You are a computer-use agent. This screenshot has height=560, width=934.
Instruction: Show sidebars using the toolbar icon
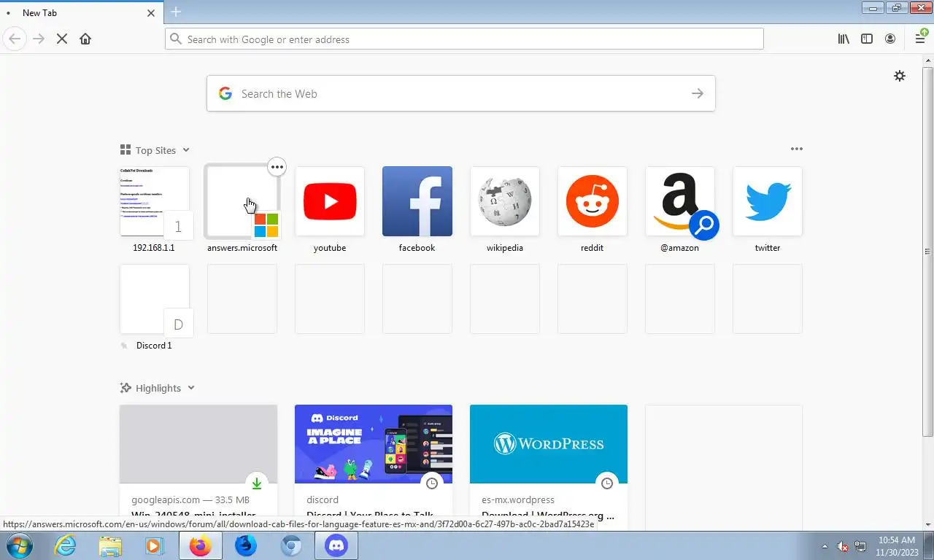coord(867,39)
